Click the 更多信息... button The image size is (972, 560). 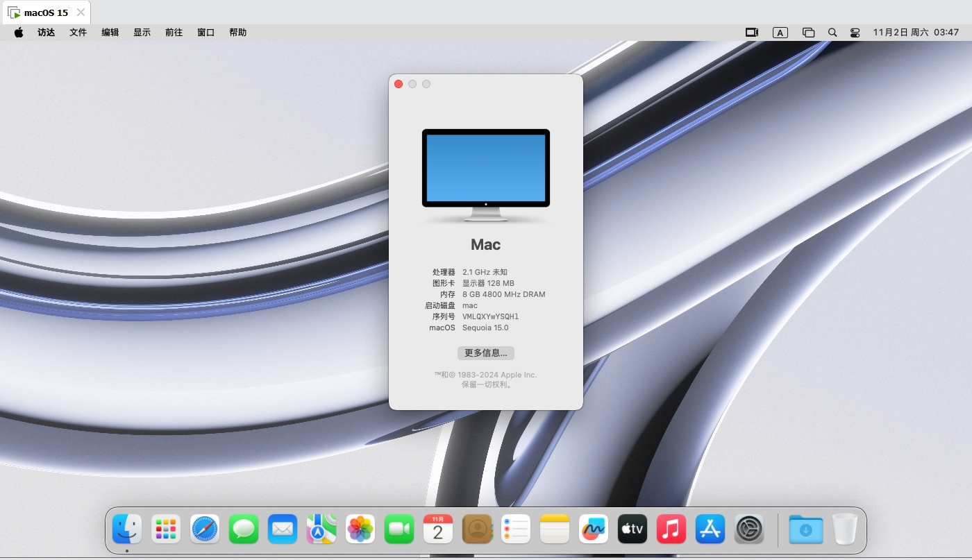485,353
